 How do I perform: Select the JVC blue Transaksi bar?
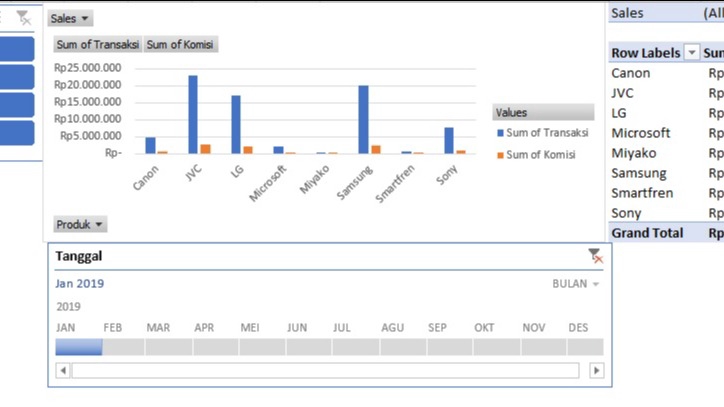click(x=193, y=115)
